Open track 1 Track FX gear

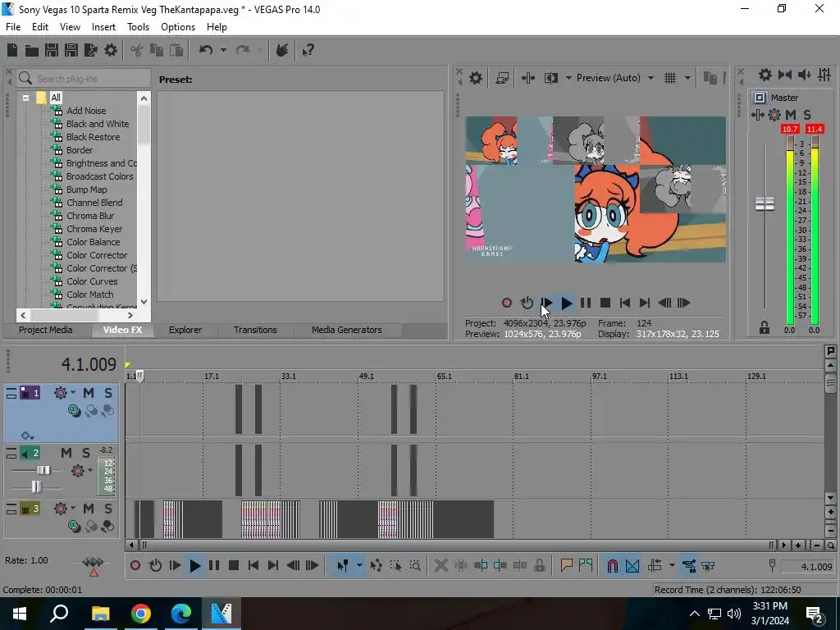(x=60, y=393)
